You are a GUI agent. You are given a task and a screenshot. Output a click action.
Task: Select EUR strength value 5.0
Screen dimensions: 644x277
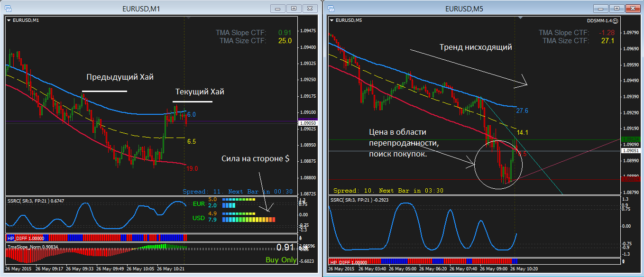pos(212,200)
